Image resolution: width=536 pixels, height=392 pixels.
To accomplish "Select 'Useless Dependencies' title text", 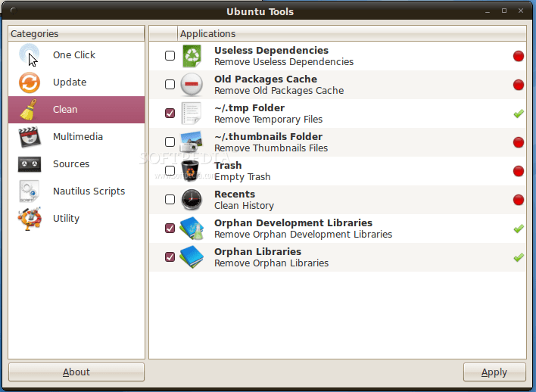I will point(272,50).
